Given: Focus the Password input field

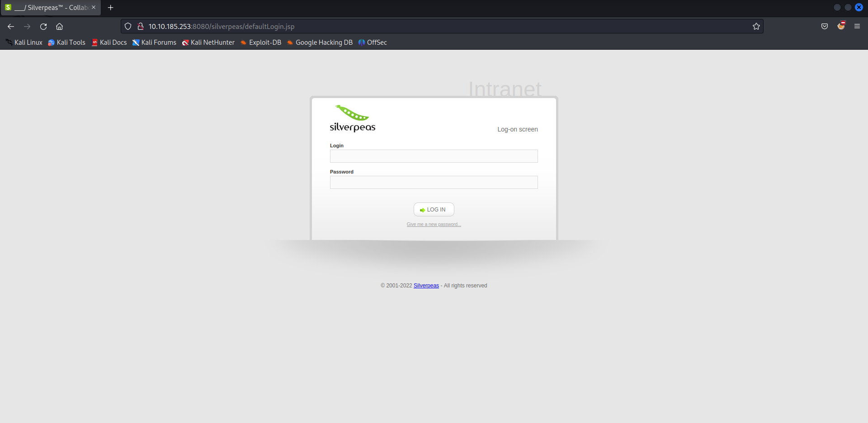Looking at the screenshot, I should click(434, 183).
